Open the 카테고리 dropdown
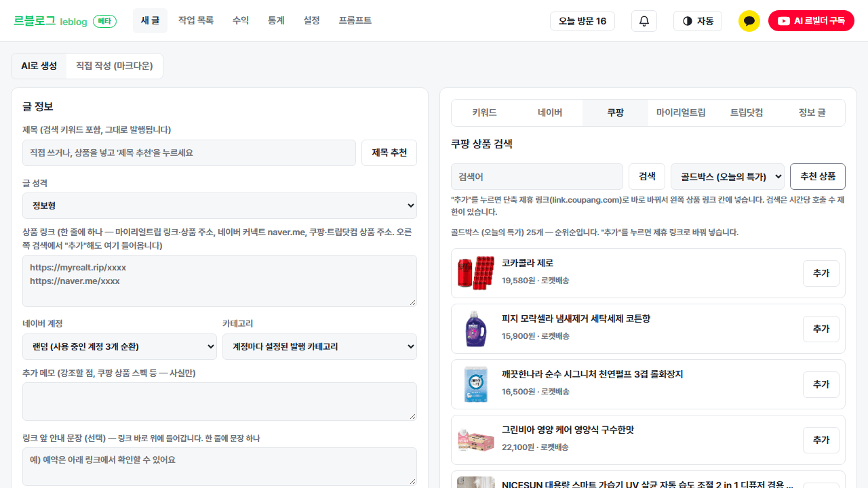 [x=319, y=346]
